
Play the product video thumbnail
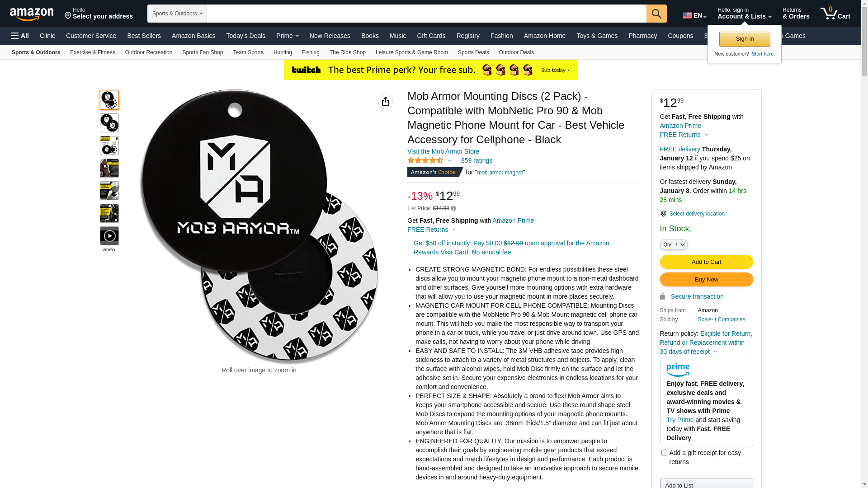(x=109, y=236)
